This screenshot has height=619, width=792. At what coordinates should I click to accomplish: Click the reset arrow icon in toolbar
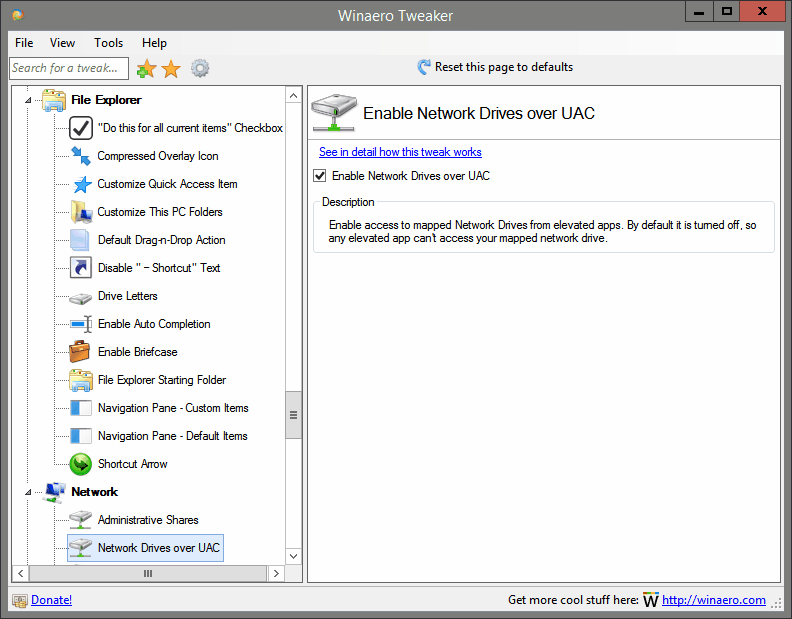pos(424,67)
